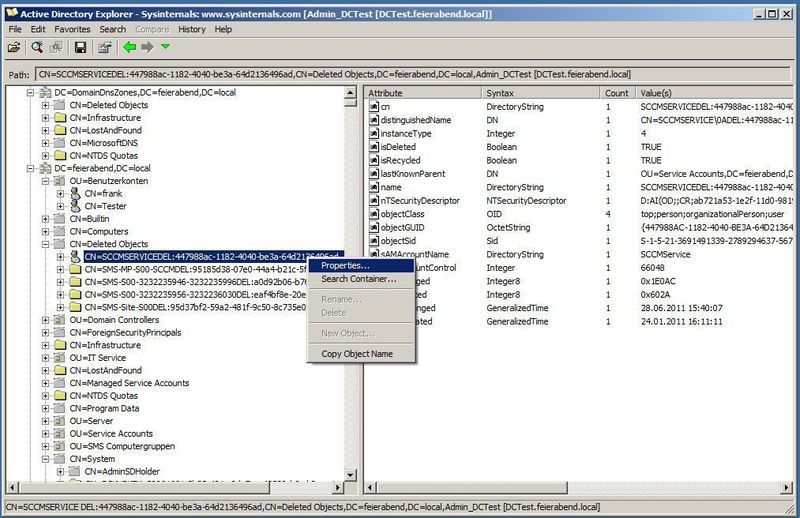
Task: Click the distinguishedName attribute row
Action: (x=581, y=120)
